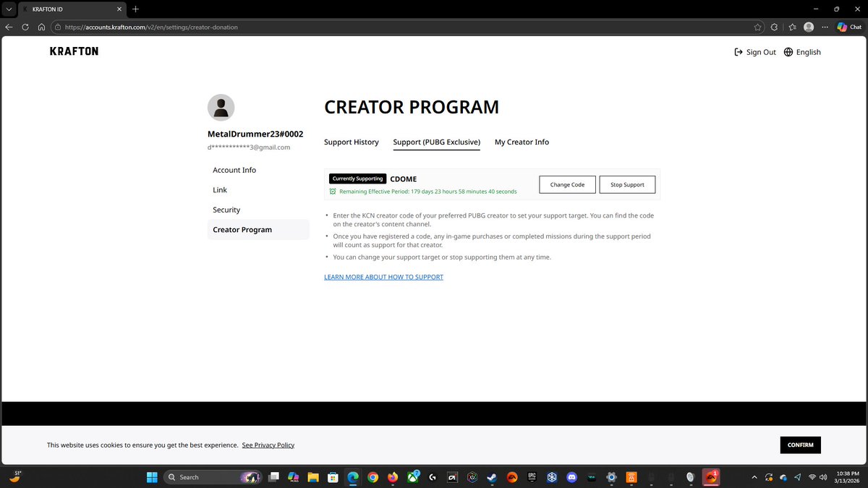Open the Wi-Fi network icon in tray
Viewport: 868px width, 488px height.
point(812,477)
